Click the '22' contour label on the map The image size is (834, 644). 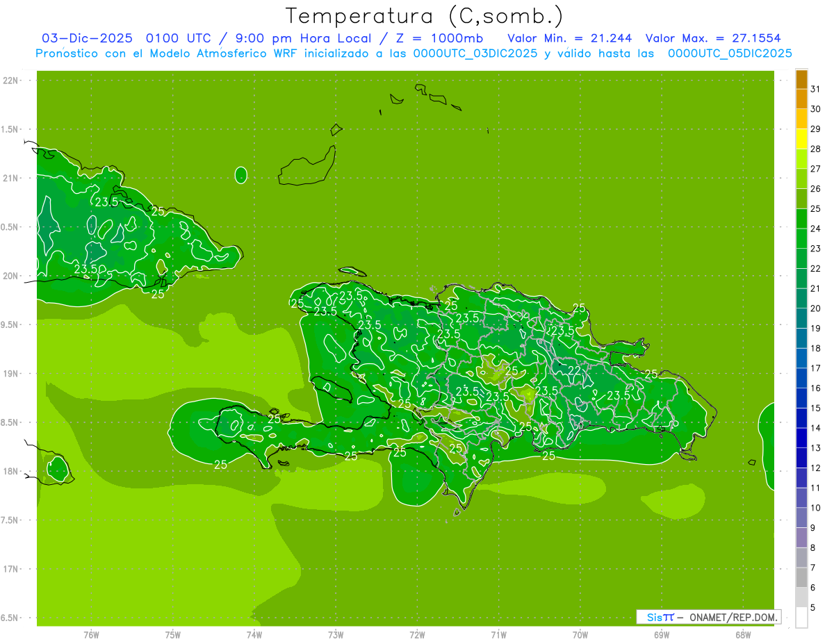[x=574, y=371]
